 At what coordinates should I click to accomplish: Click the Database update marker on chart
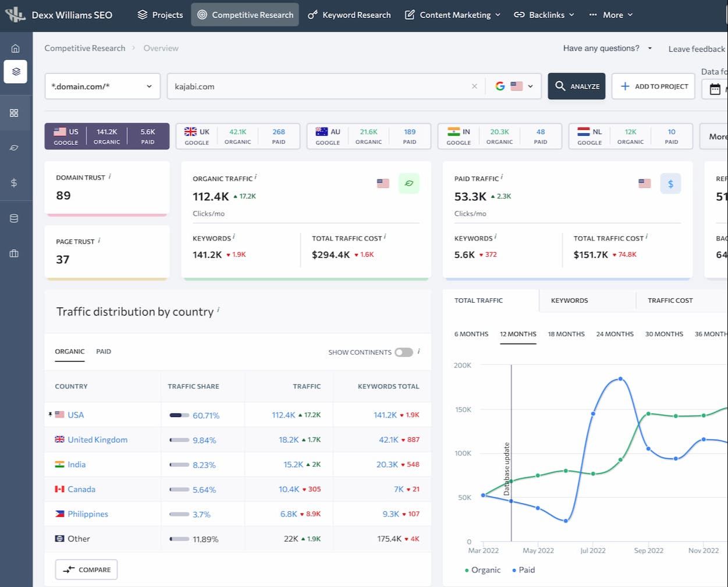(x=507, y=469)
